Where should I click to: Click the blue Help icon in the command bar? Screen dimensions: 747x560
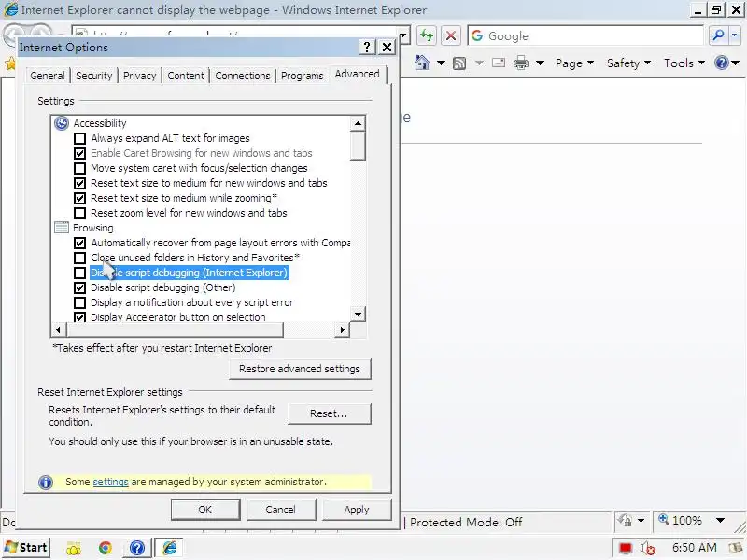coord(722,63)
